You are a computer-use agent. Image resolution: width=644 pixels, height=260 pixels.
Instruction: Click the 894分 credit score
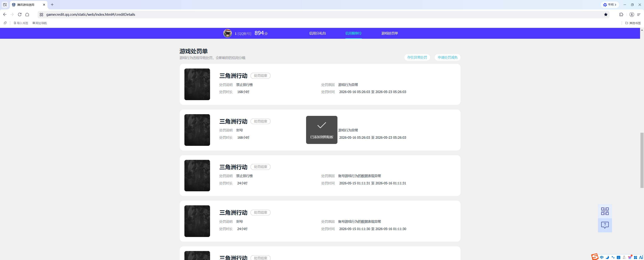pyautogui.click(x=261, y=33)
